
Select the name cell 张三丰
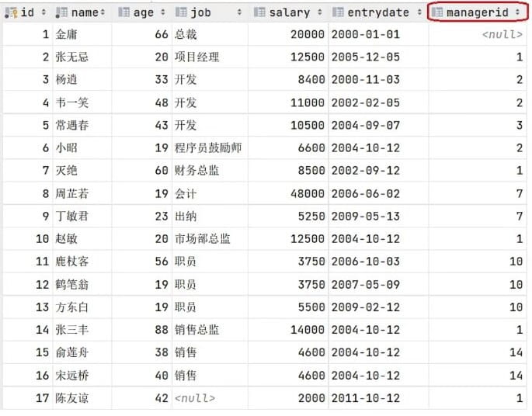(72, 330)
